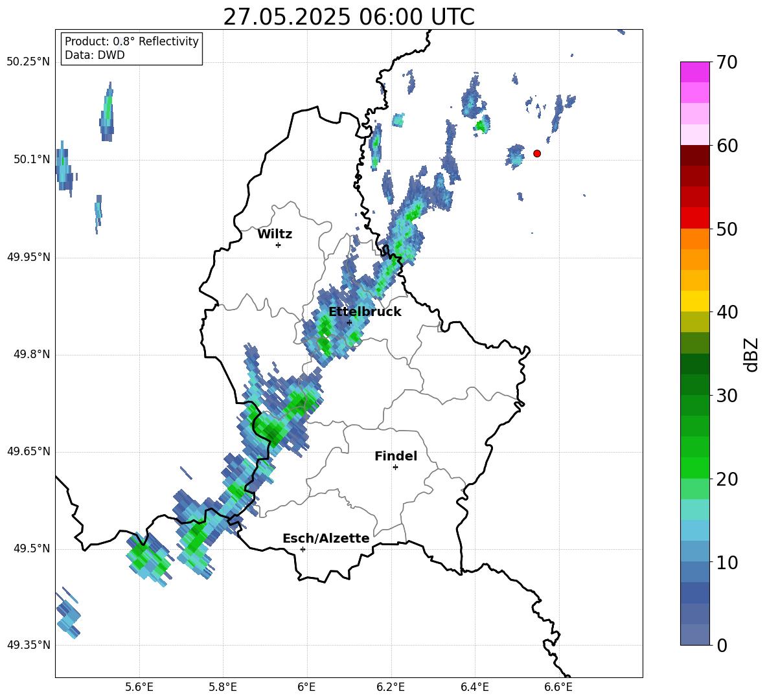Click the plot title 27.05.2025 06:00 UTC
767x700 pixels.
(x=349, y=17)
